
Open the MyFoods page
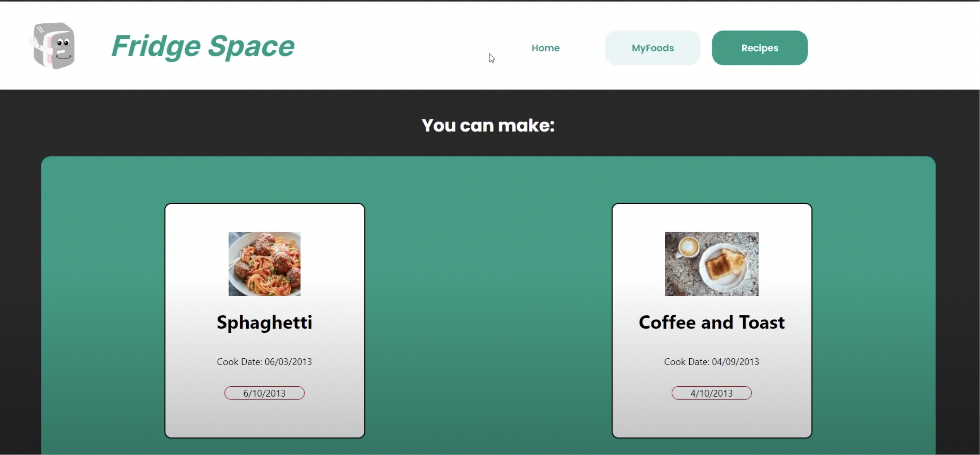[653, 48]
